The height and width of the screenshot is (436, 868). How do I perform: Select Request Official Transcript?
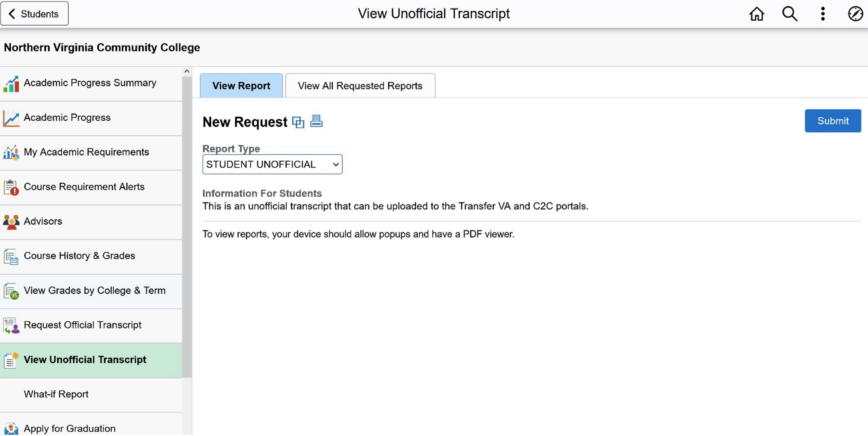click(91, 326)
